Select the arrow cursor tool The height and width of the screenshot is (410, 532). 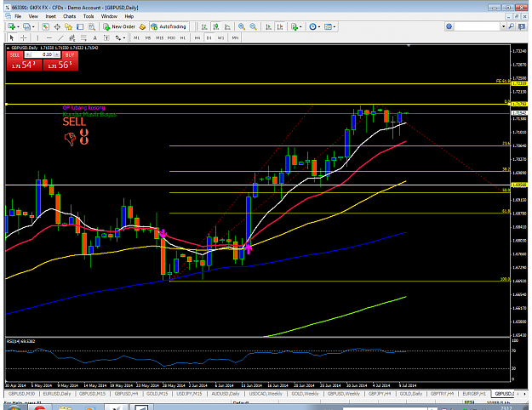point(12,37)
